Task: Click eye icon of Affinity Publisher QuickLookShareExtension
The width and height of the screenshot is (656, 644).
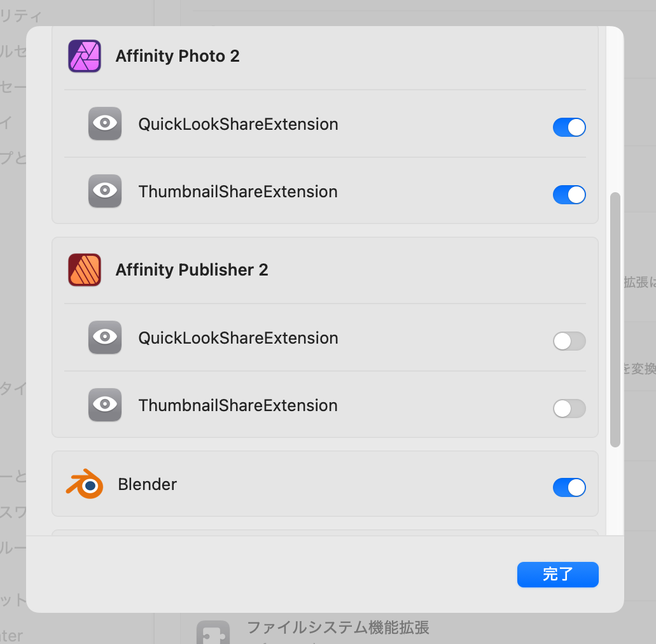Action: [105, 337]
